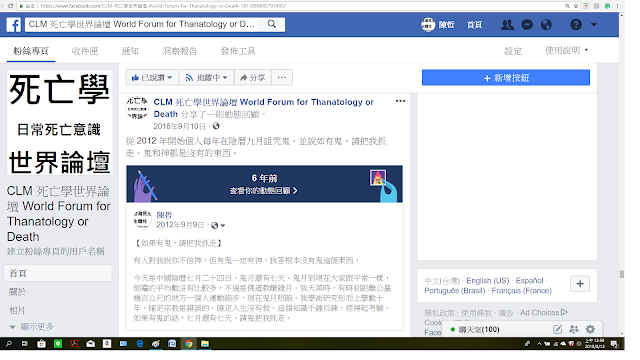Open 設定 page settings

513,51
